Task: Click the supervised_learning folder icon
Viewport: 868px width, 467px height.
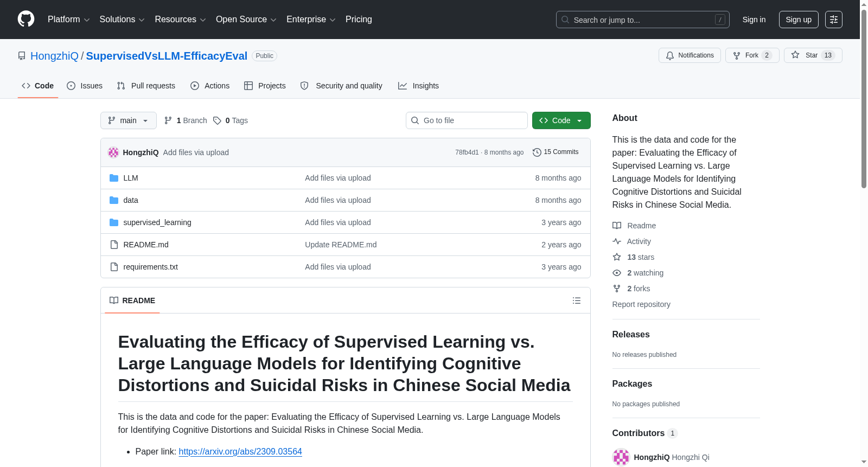Action: pos(114,222)
